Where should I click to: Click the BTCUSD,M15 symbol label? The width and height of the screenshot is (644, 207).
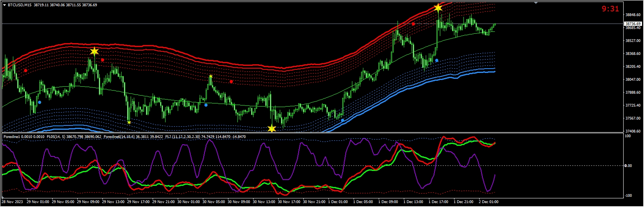point(20,5)
